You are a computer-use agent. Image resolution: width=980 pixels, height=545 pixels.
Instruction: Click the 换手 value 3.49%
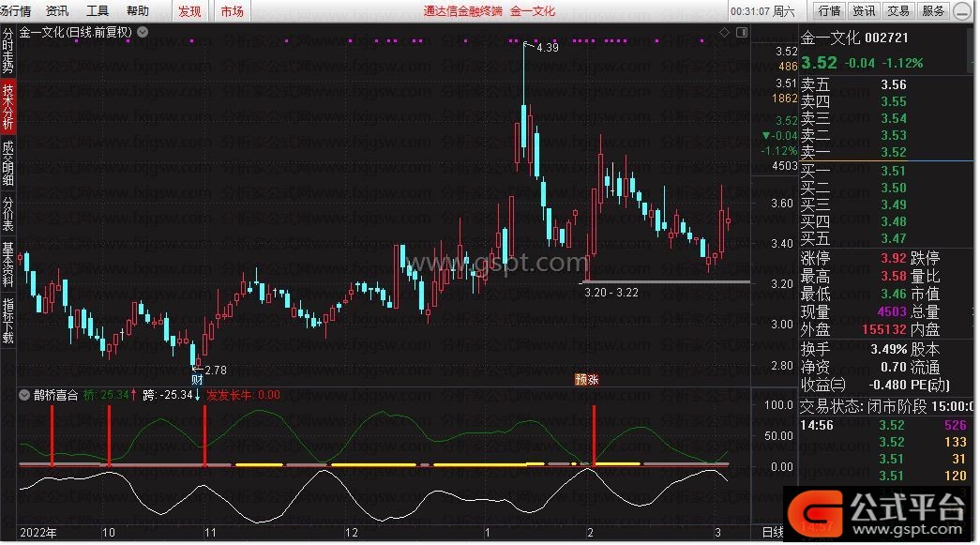click(889, 349)
